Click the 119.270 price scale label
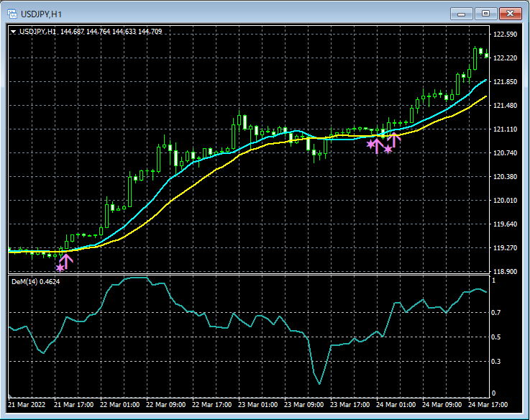 506,248
